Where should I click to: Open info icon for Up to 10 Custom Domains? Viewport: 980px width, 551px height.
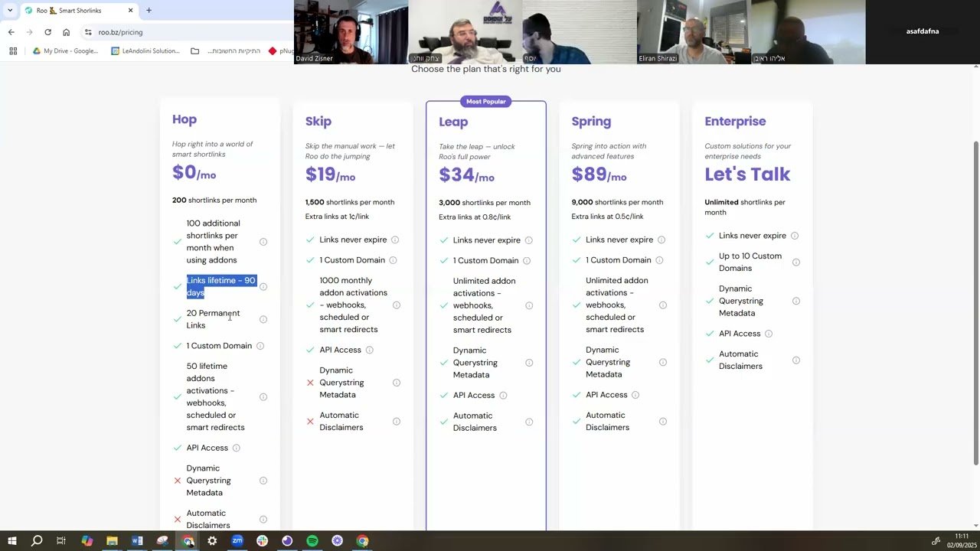click(796, 262)
